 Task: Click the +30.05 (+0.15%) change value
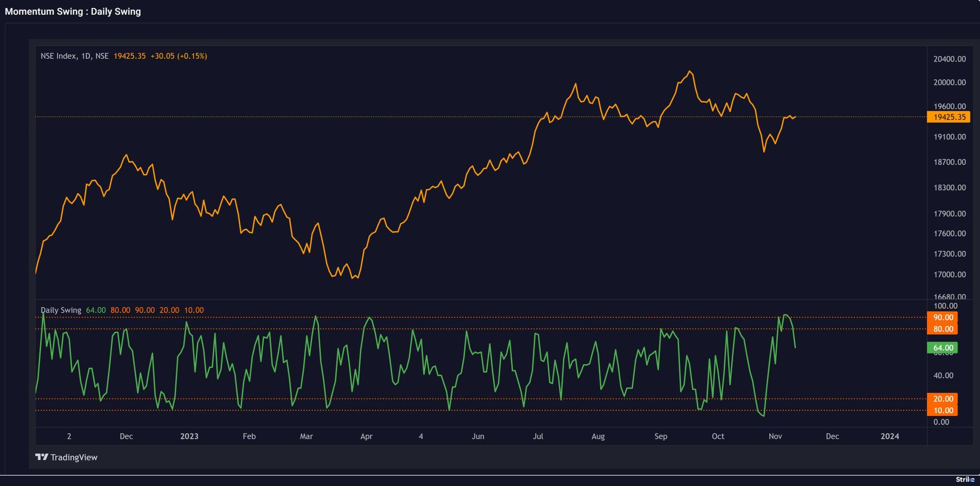(179, 56)
